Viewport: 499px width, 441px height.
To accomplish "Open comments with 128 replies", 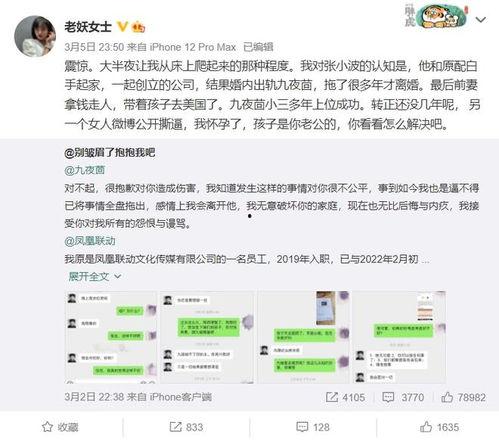I will pyautogui.click(x=313, y=427).
